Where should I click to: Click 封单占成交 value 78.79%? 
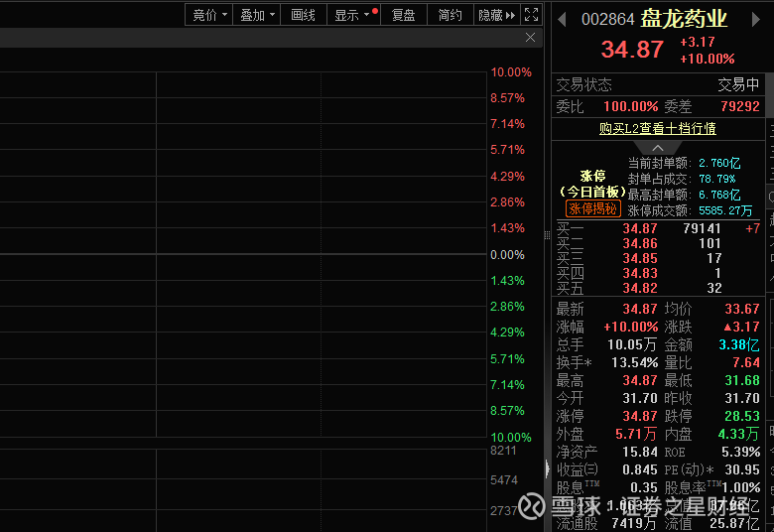coord(716,179)
